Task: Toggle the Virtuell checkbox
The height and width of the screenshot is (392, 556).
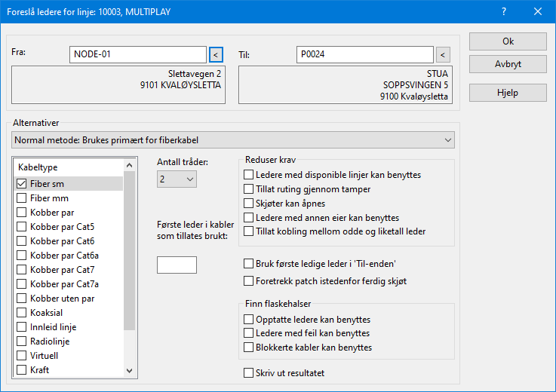Action: pyautogui.click(x=22, y=356)
